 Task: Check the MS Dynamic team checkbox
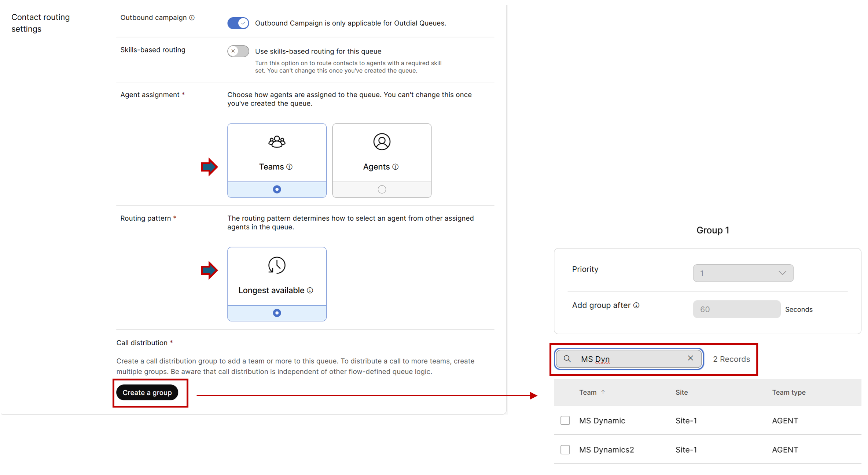click(565, 420)
